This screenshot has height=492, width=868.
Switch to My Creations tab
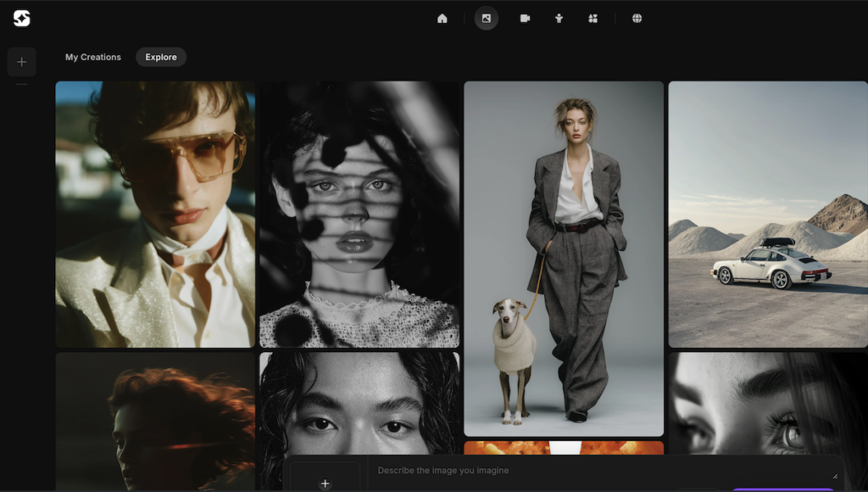pyautogui.click(x=93, y=57)
